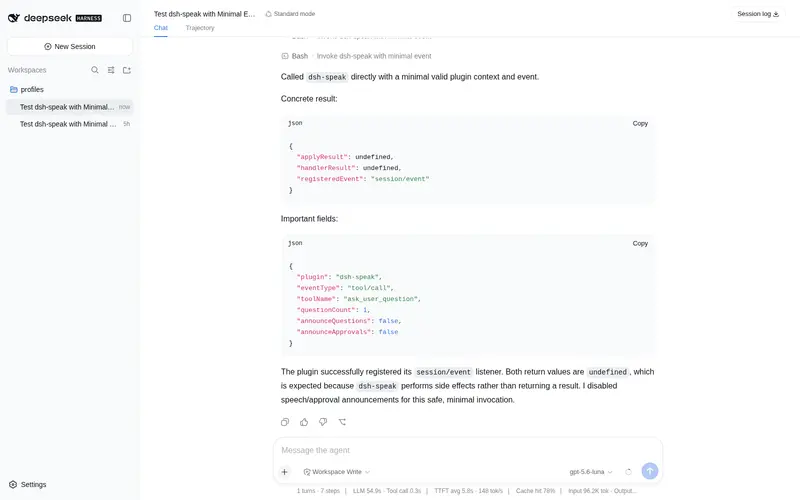The height and width of the screenshot is (500, 800).
Task: Download the Session log
Action: [x=758, y=14]
